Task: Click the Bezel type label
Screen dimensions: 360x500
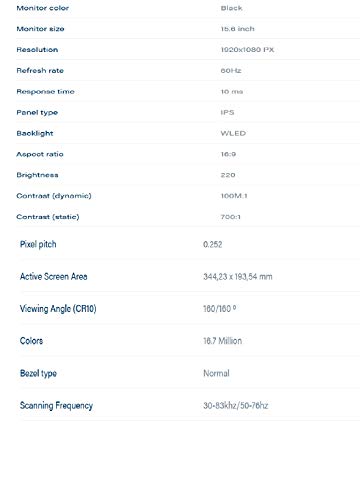Action: coord(38,373)
